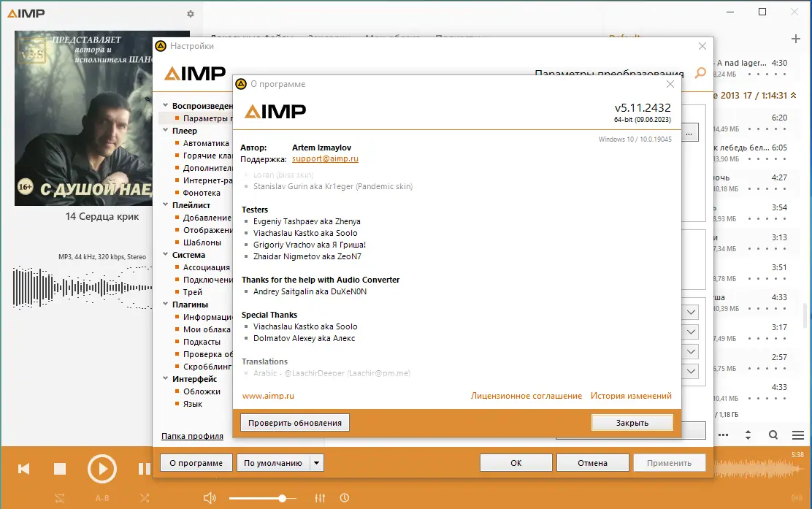
Task: Click the waveform seek bar in player
Action: pos(83,288)
